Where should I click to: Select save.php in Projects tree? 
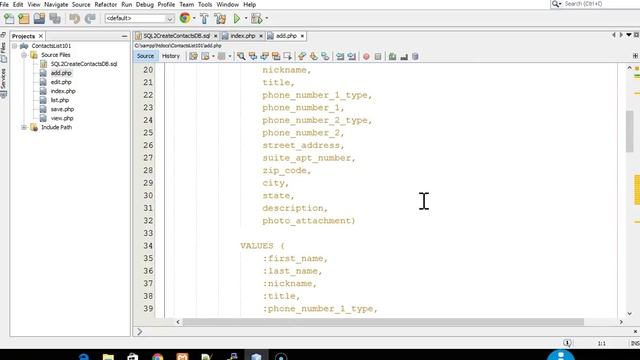point(62,109)
